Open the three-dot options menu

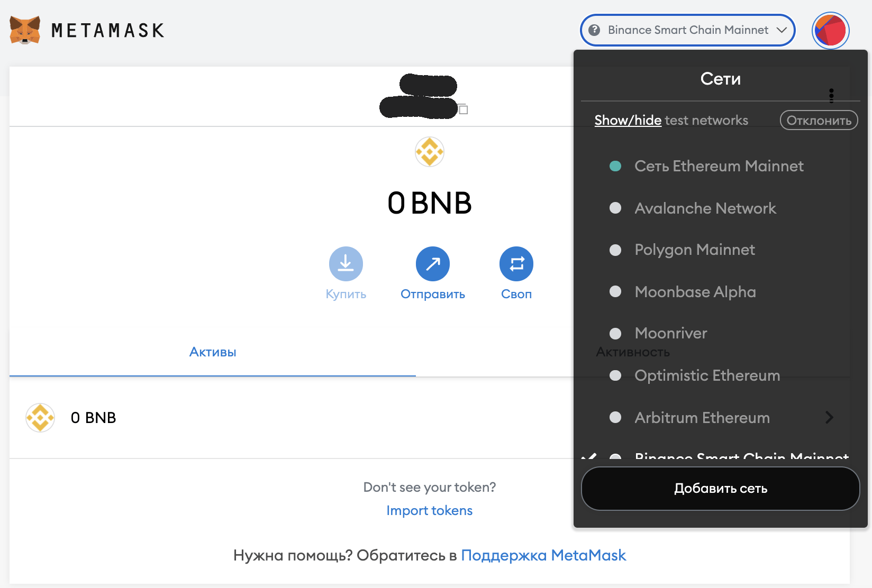click(x=831, y=96)
